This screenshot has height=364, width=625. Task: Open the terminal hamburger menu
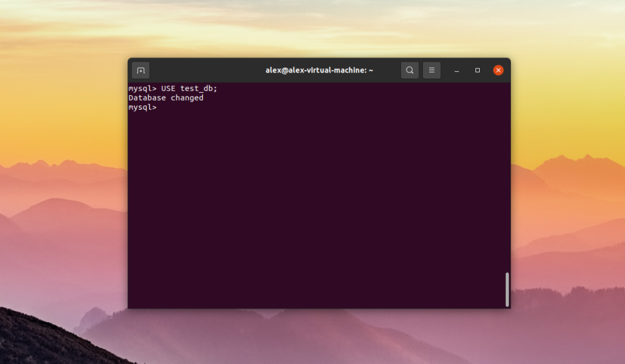coord(432,71)
